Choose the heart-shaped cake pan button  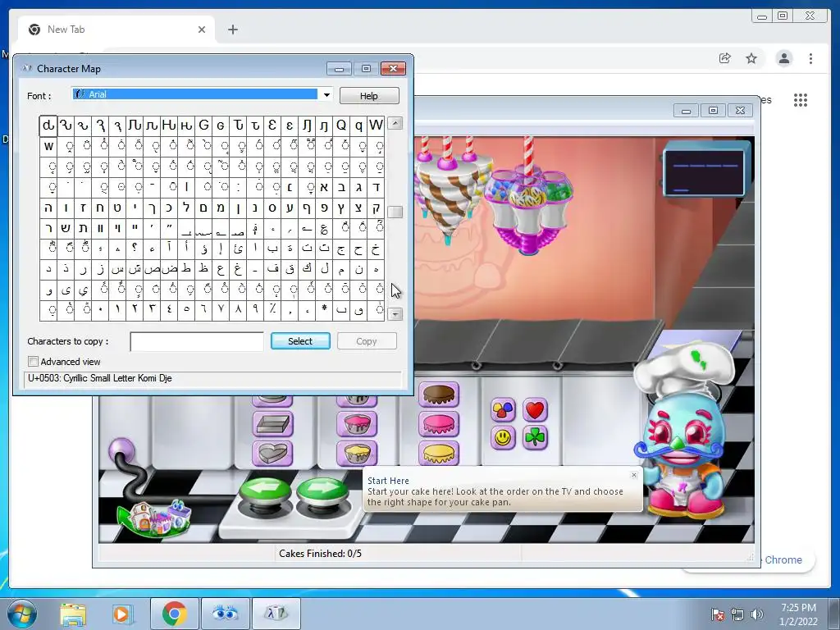[x=272, y=454]
